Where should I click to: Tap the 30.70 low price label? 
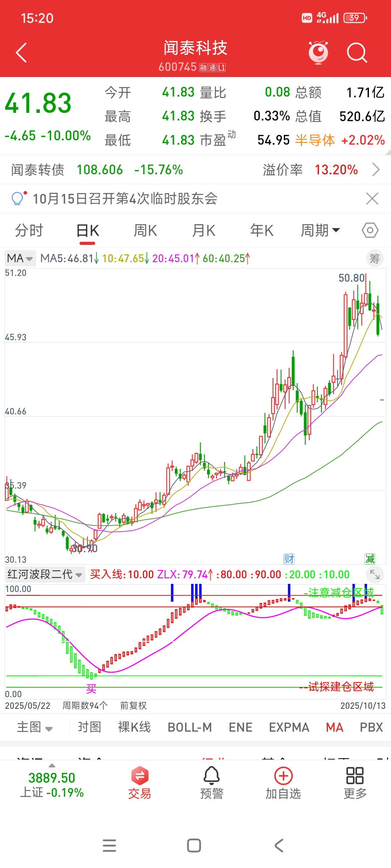[x=84, y=549]
